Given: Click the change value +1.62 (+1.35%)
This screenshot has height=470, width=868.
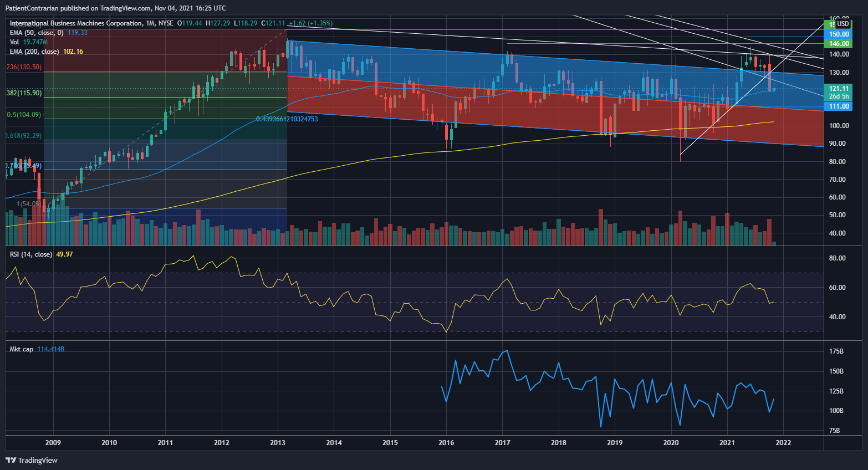Looking at the screenshot, I should pos(311,23).
